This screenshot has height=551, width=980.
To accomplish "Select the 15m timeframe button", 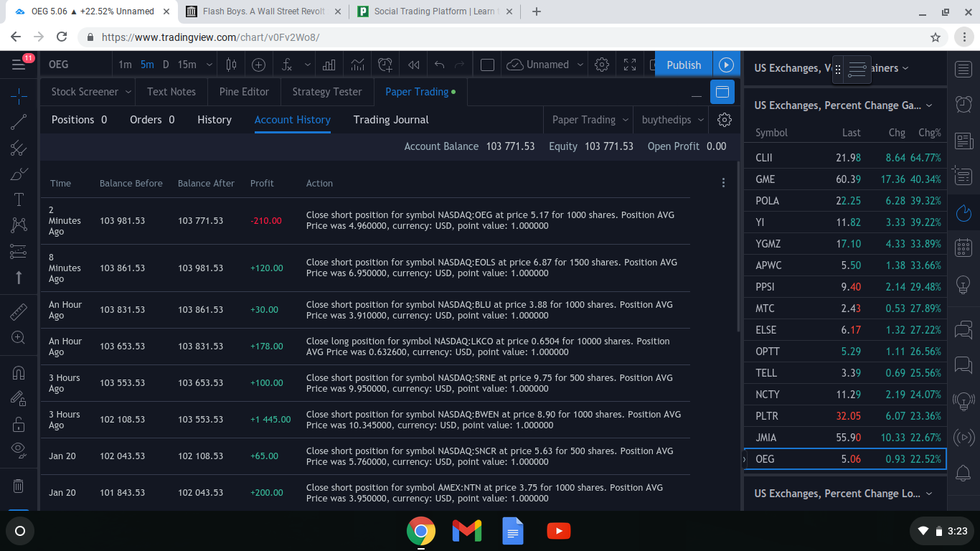I will pos(187,65).
